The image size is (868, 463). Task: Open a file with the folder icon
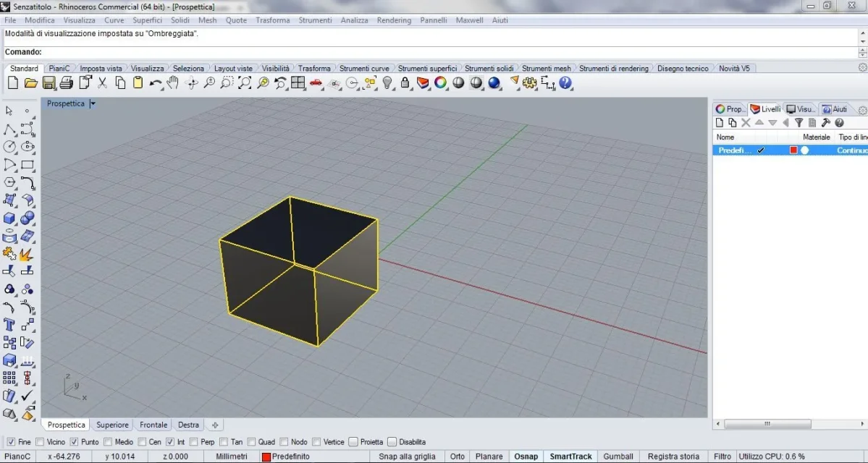point(31,83)
